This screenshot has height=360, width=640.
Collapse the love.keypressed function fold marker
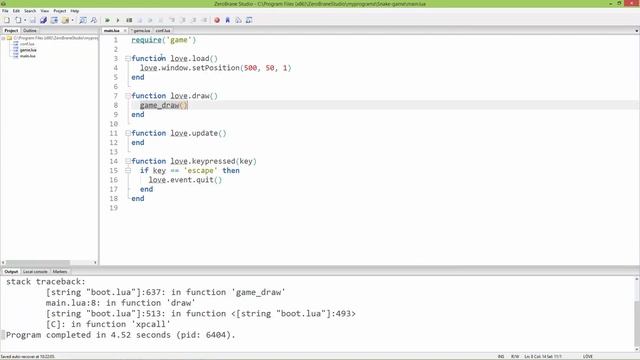pyautogui.click(x=128, y=161)
